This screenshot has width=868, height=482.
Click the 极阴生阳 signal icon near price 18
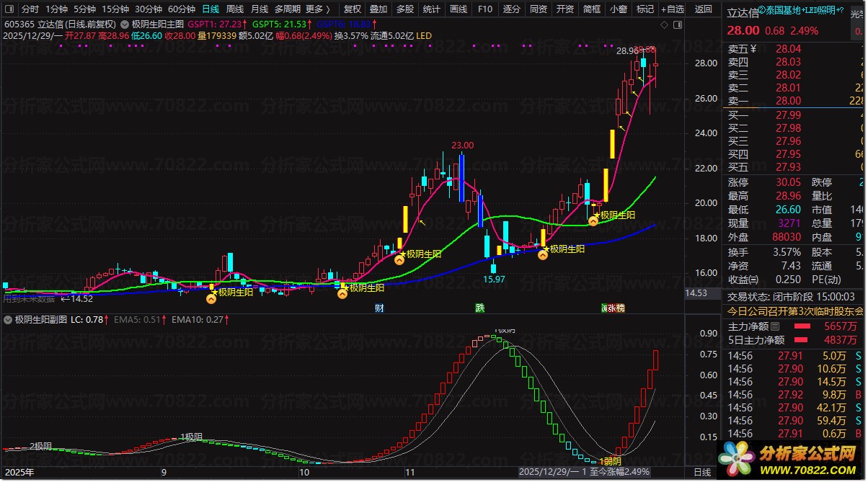[x=543, y=254]
